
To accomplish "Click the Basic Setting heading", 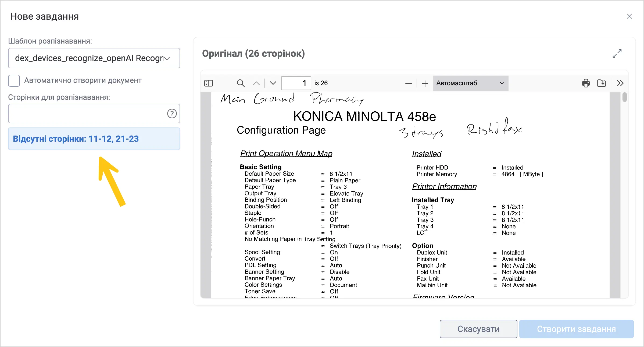I will click(261, 167).
